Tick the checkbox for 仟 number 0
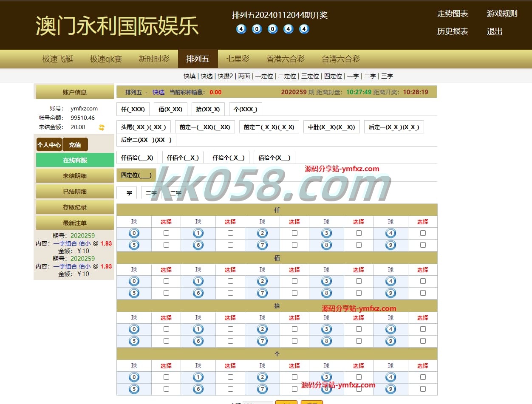The image size is (532, 404). (x=166, y=233)
